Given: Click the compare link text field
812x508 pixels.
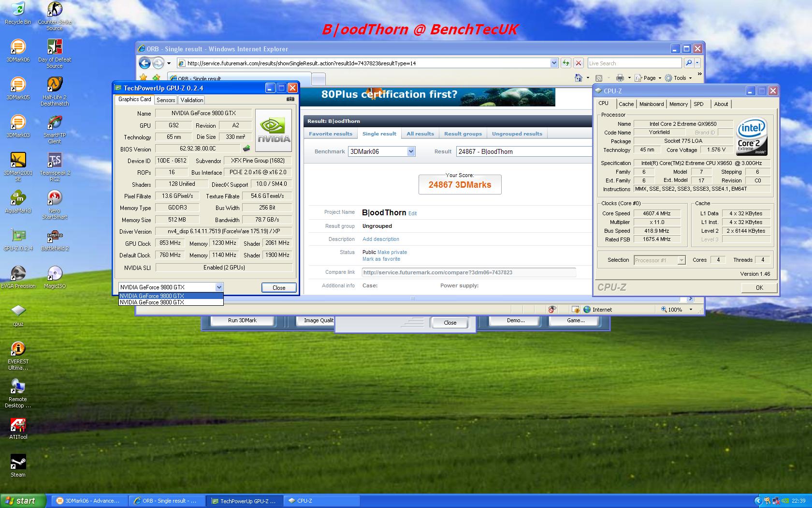Looking at the screenshot, I should pos(468,272).
